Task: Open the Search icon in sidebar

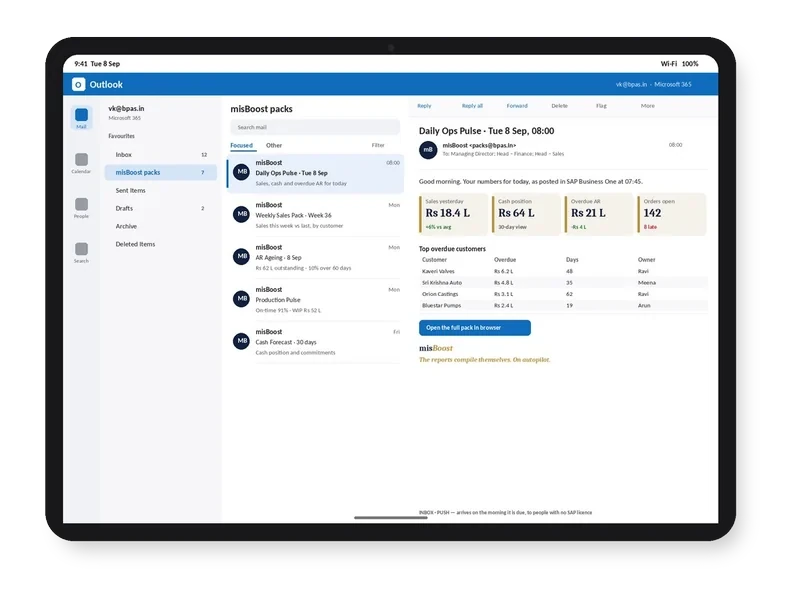Action: point(81,252)
